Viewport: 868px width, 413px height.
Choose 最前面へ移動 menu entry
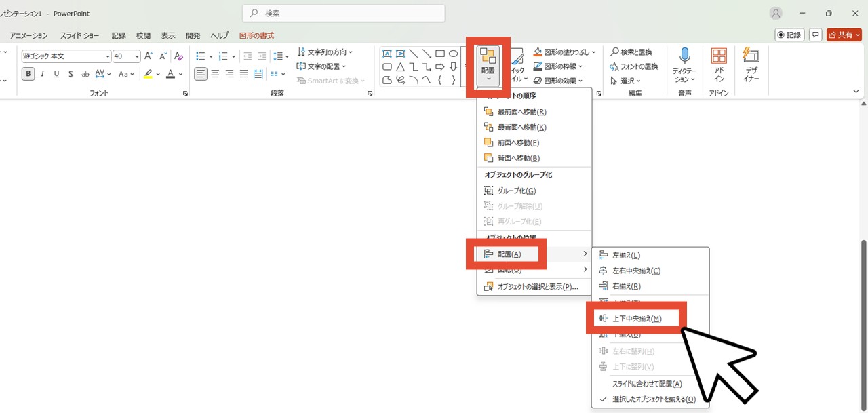(x=521, y=112)
